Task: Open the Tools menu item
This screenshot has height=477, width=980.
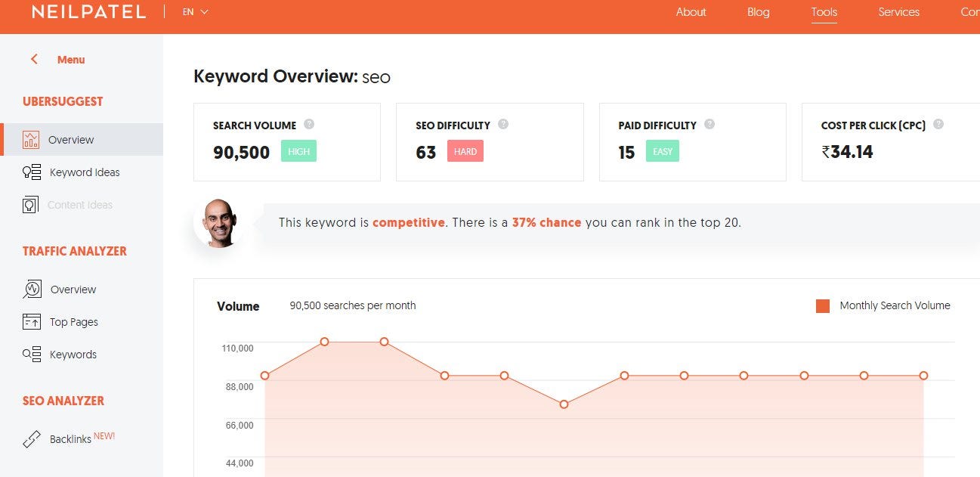Action: click(824, 12)
